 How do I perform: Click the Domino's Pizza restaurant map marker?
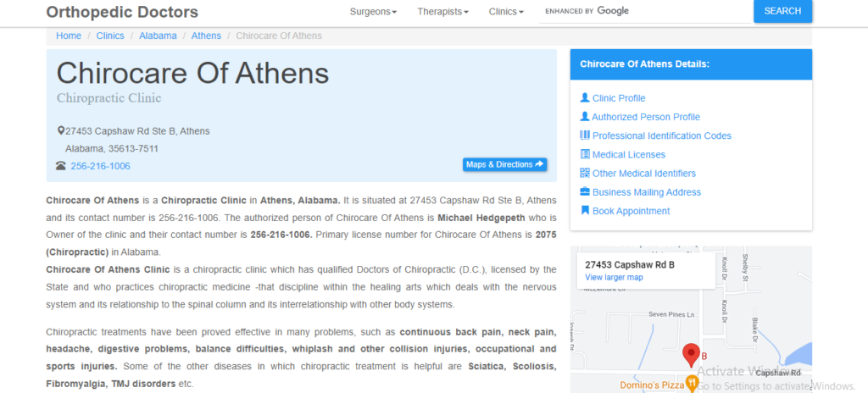[x=692, y=385]
